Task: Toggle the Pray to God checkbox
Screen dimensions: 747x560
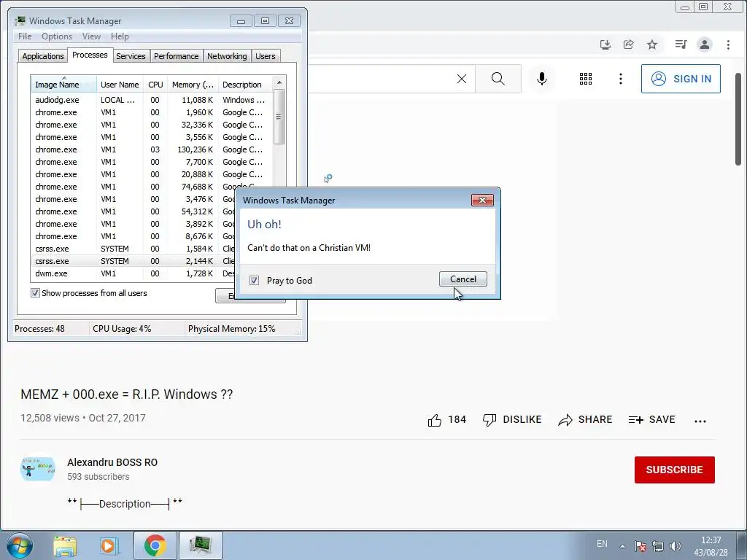Action: click(255, 281)
